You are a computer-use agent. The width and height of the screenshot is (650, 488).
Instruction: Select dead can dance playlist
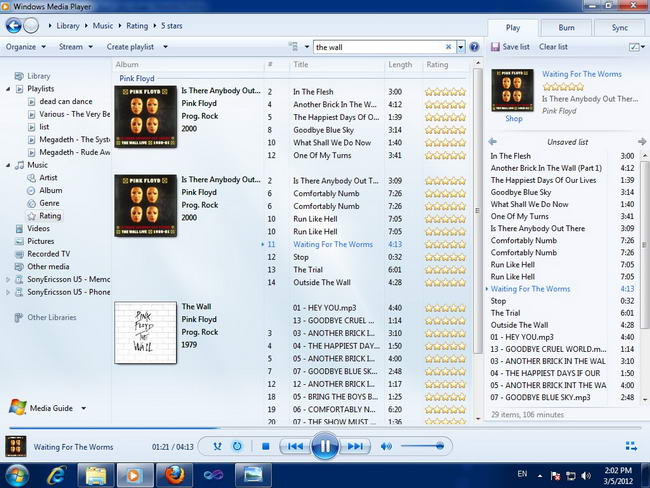coord(65,102)
